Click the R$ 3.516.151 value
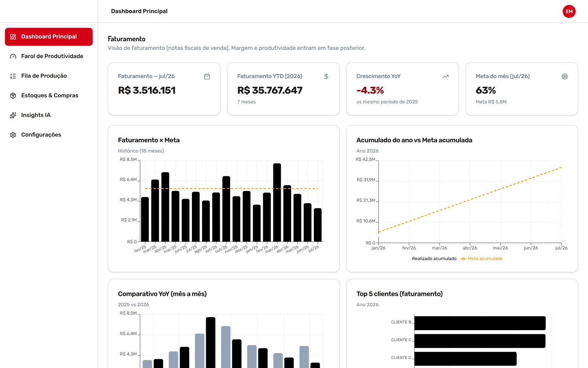 147,91
